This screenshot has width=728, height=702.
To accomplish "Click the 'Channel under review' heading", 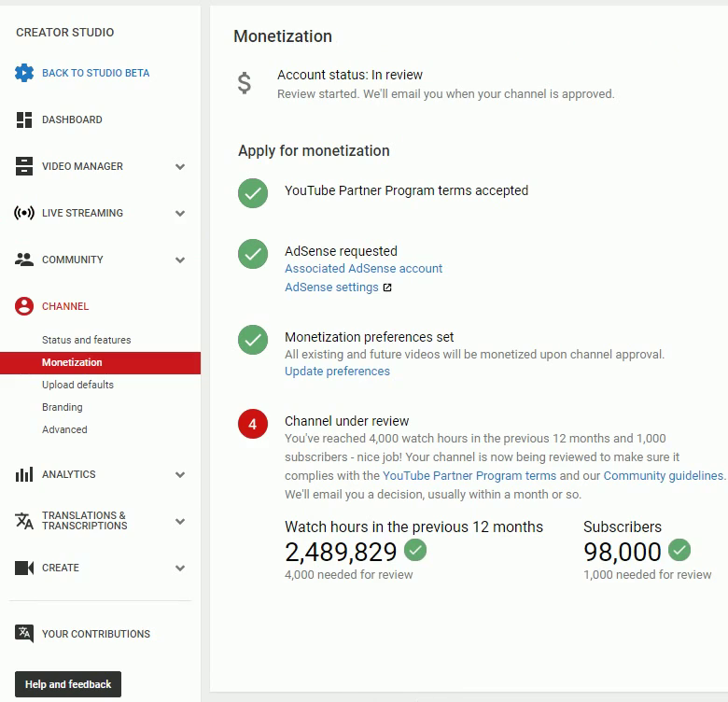I will click(x=347, y=421).
